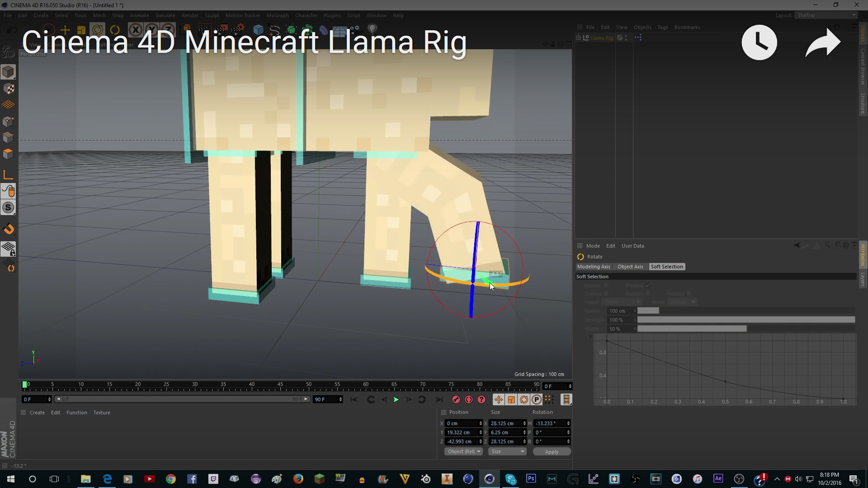
Task: Lock the Attribute Manager element
Action: (x=838, y=245)
